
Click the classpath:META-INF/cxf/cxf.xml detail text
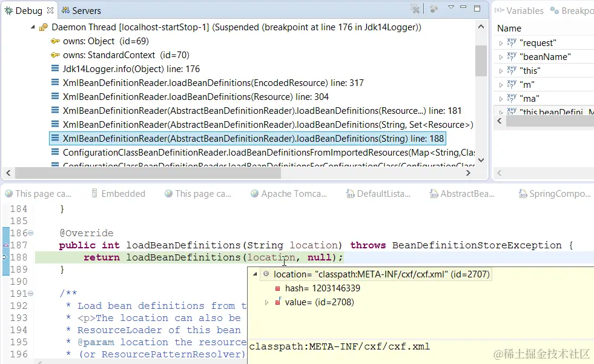340,346
